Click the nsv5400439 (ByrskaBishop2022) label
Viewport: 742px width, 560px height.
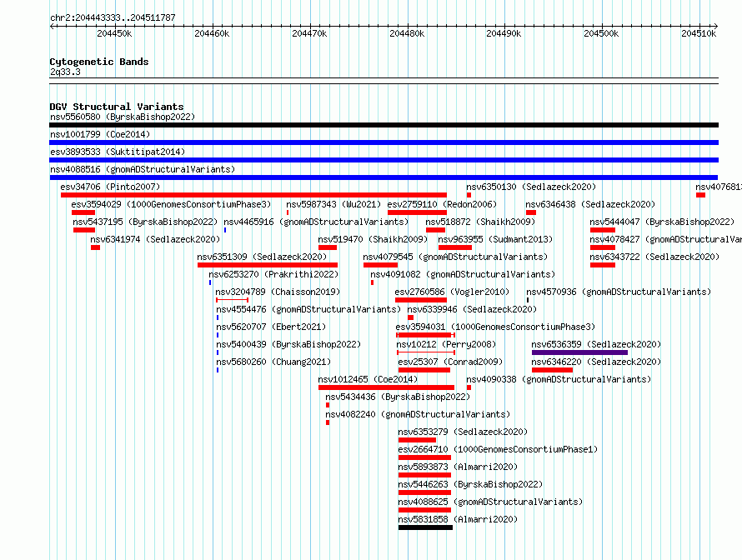click(x=288, y=344)
